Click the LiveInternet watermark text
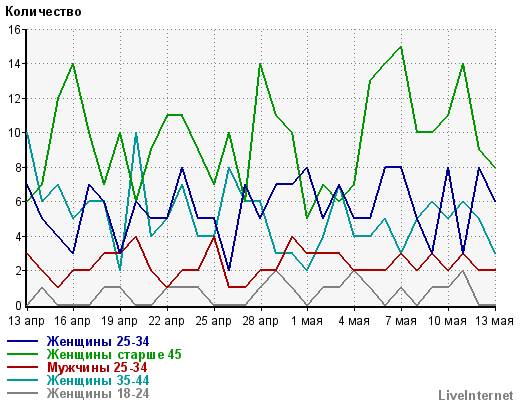This screenshot has width=520, height=405. click(476, 395)
